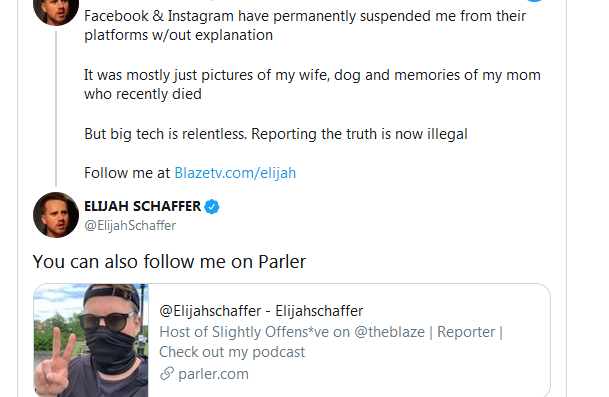
Task: Click the '@Elijahschaffer - Elijahschaffer' card title
Action: (261, 311)
